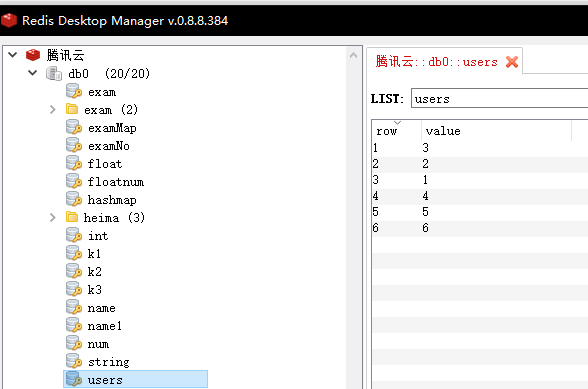Select the floatnum key label
The width and height of the screenshot is (588, 389).
[x=116, y=182]
